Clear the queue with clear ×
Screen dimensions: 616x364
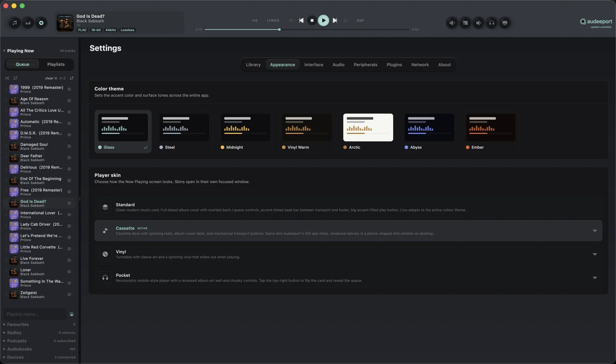(x=51, y=78)
